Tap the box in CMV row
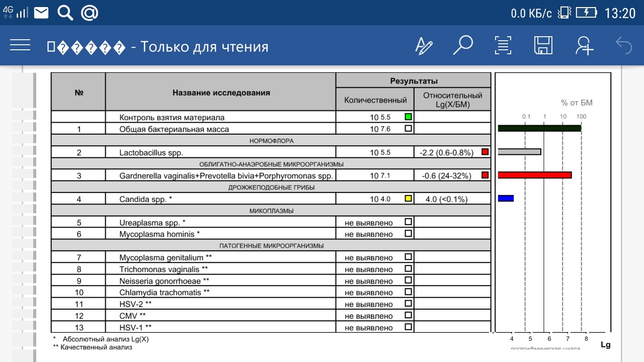 409,315
